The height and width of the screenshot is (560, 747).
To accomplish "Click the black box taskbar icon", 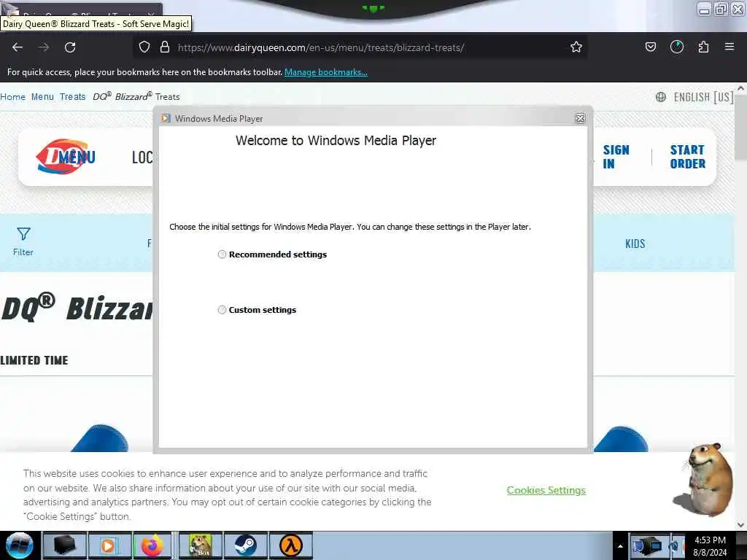I will [x=64, y=545].
